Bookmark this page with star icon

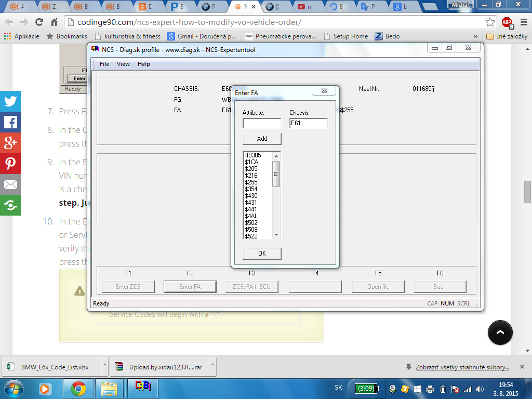(x=490, y=22)
